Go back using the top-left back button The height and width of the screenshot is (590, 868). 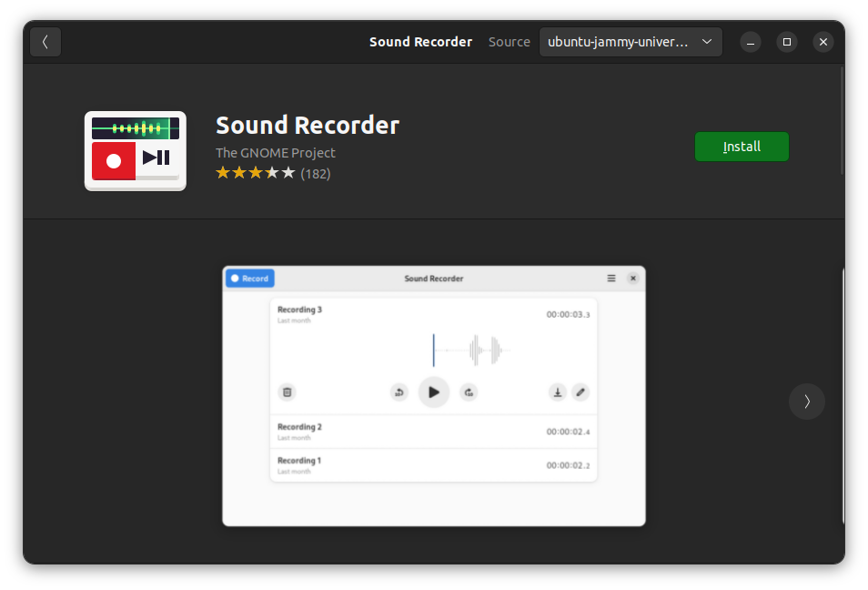point(45,41)
